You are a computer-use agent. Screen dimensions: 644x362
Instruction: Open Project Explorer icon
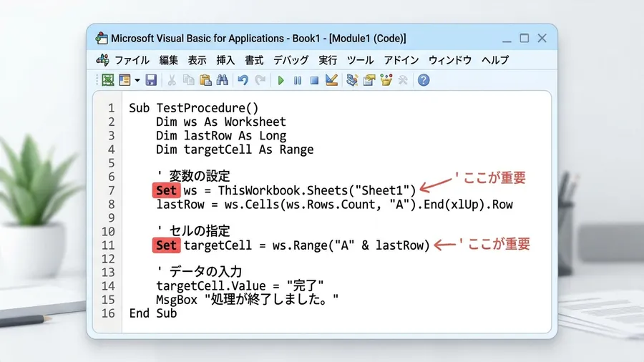[x=352, y=80]
